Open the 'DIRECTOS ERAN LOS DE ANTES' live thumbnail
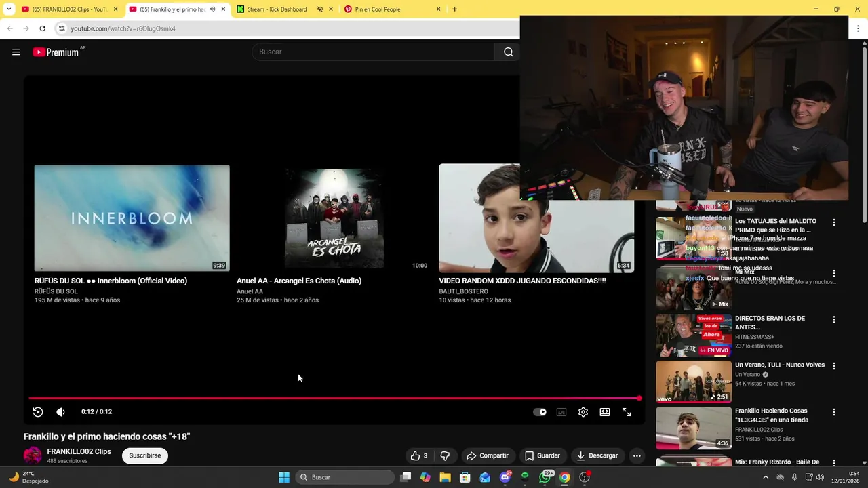This screenshot has width=868, height=488. (x=694, y=335)
